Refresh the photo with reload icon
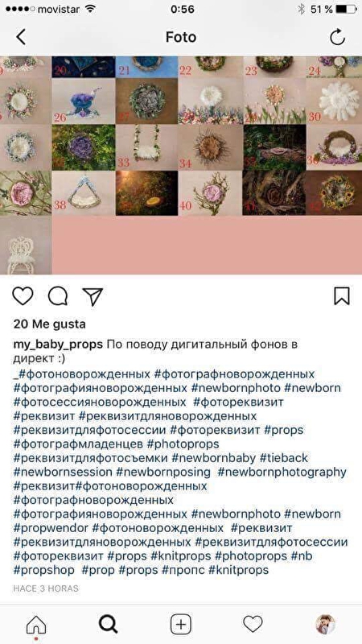The height and width of the screenshot is (644, 362). click(337, 37)
